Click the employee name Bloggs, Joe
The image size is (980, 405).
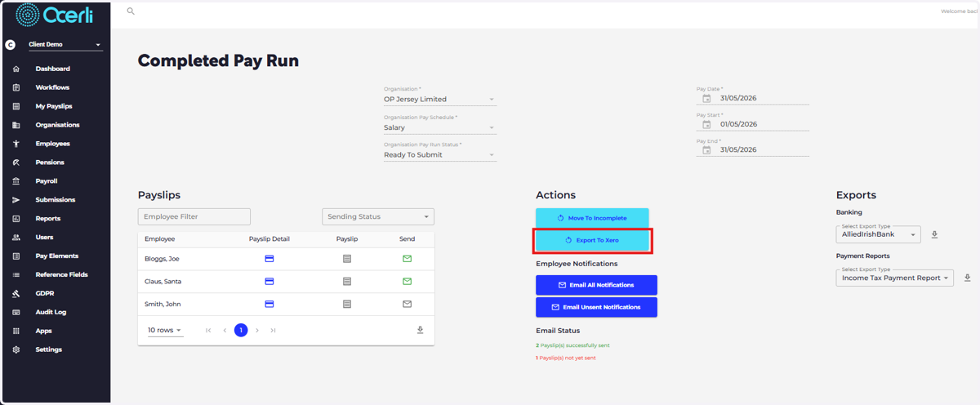(x=163, y=259)
